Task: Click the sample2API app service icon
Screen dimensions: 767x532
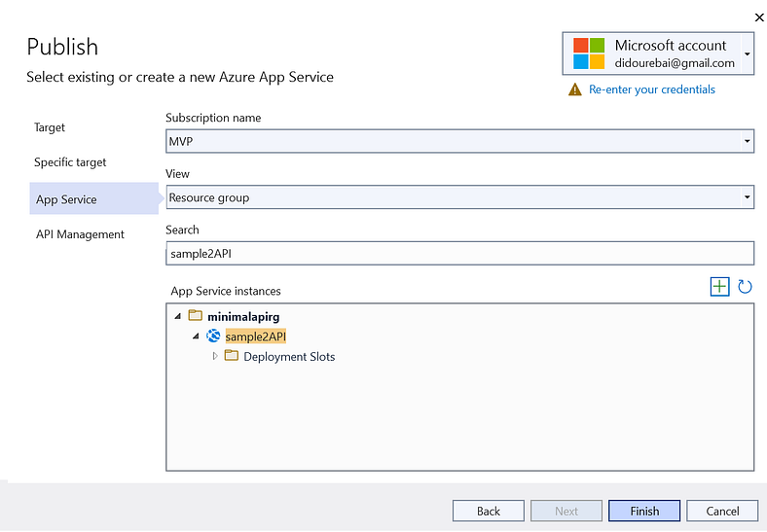Action: coord(213,337)
